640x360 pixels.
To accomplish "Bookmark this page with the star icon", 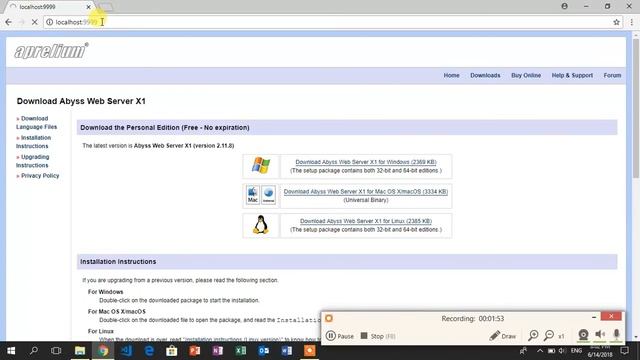I will pyautogui.click(x=616, y=22).
